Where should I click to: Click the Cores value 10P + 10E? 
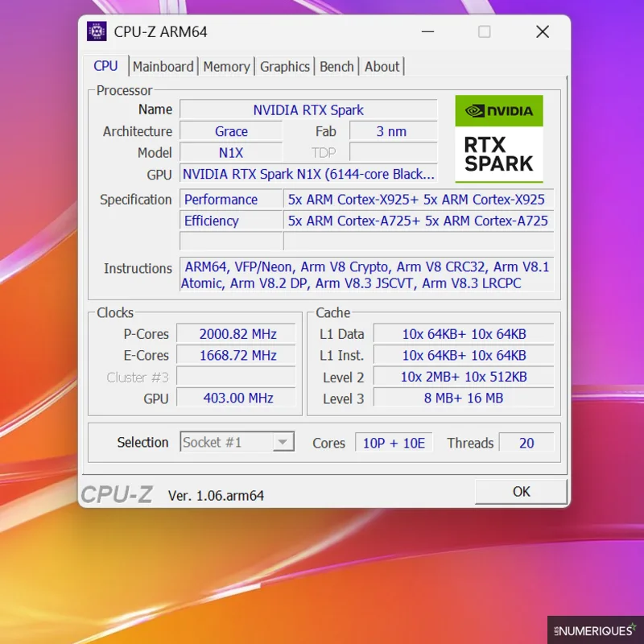394,443
